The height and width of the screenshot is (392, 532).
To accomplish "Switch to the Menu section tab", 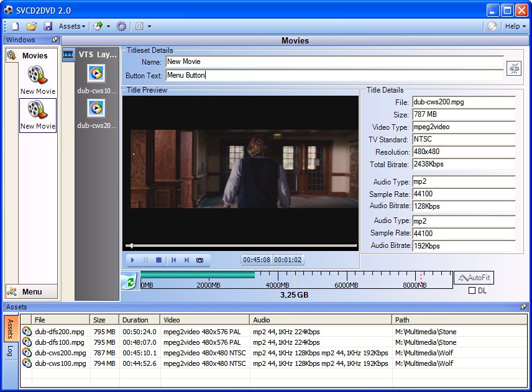I will pos(32,291).
